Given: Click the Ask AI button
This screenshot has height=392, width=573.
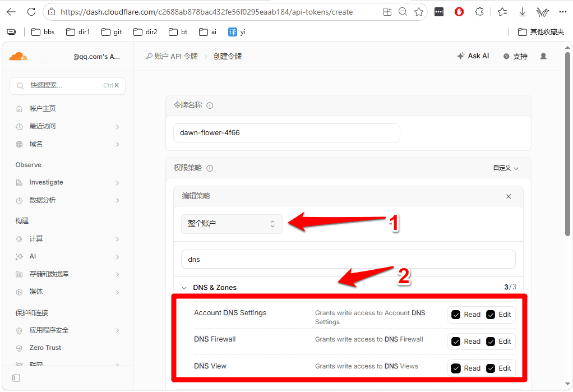Looking at the screenshot, I should (473, 56).
